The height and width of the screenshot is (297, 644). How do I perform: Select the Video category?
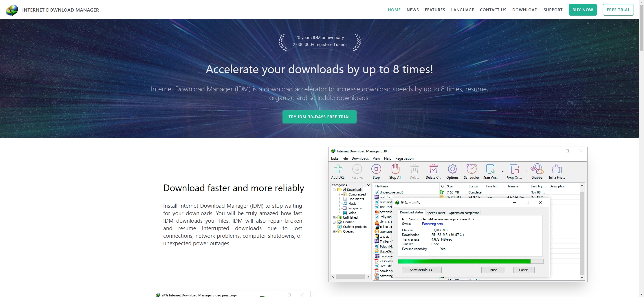pyautogui.click(x=350, y=213)
